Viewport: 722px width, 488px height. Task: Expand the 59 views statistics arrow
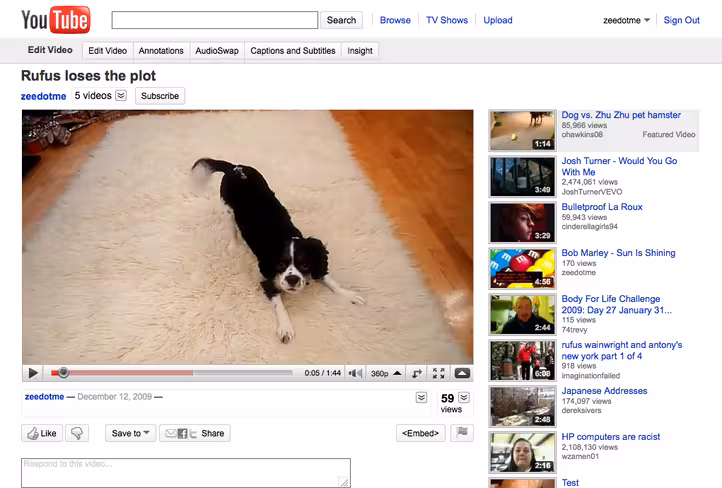464,397
